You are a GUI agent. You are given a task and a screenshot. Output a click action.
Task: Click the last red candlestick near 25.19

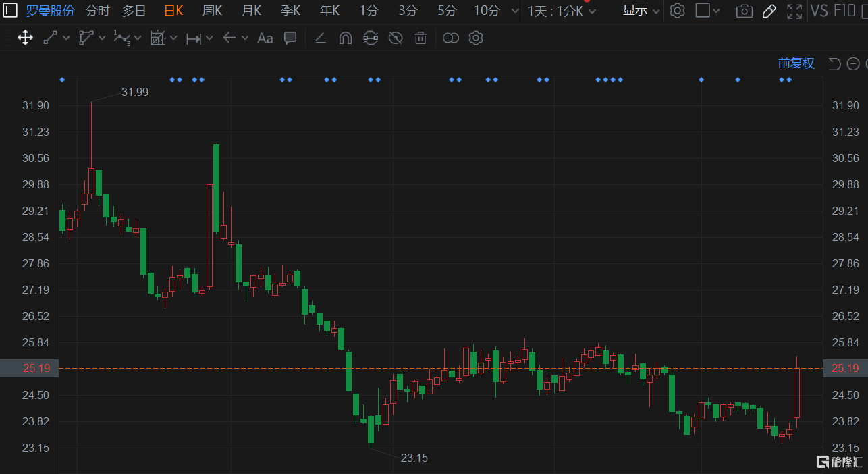click(797, 392)
